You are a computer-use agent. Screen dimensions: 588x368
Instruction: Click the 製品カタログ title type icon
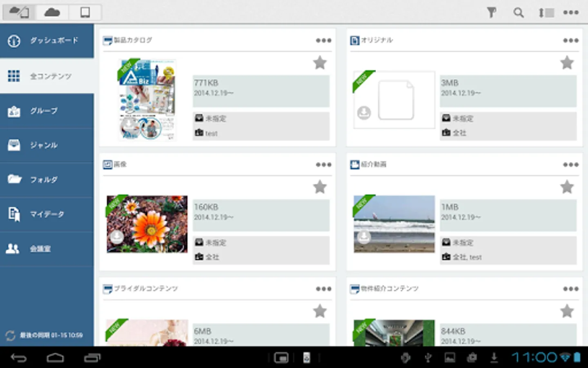[x=107, y=40]
